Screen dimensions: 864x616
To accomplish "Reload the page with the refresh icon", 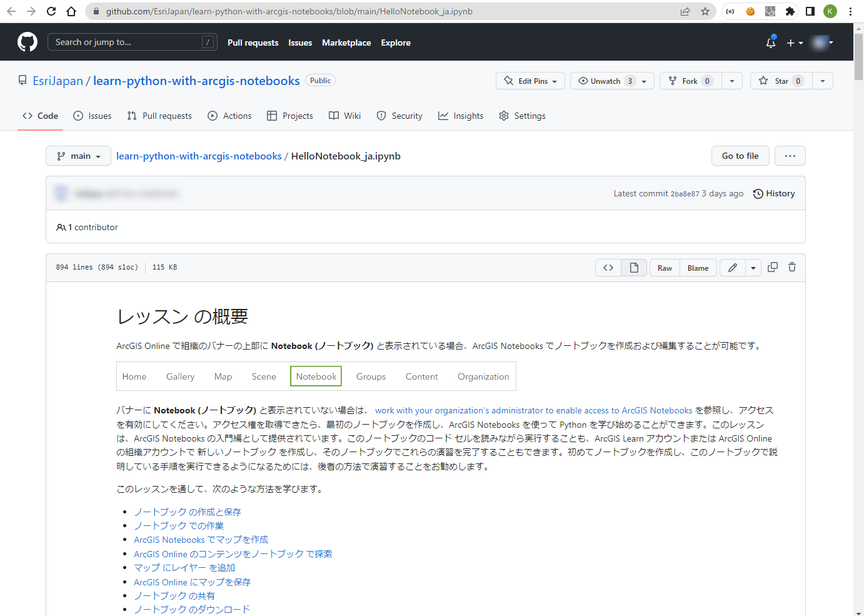I will [x=51, y=11].
